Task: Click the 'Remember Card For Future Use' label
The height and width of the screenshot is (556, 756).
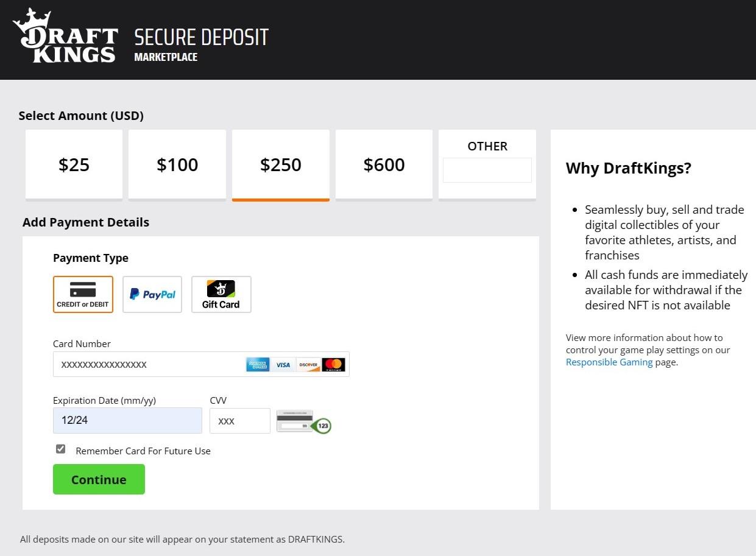Action: pos(143,451)
